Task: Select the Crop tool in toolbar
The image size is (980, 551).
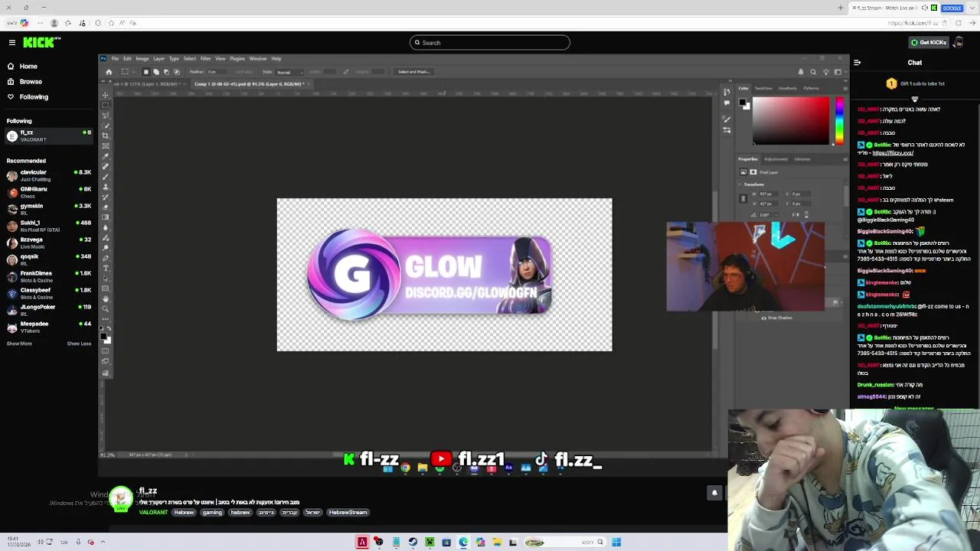Action: [106, 135]
